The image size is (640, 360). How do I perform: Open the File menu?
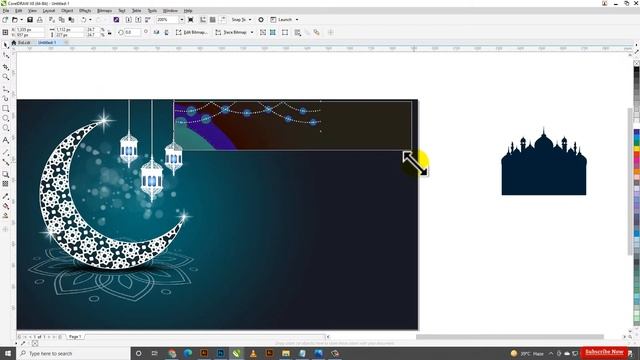[6, 11]
